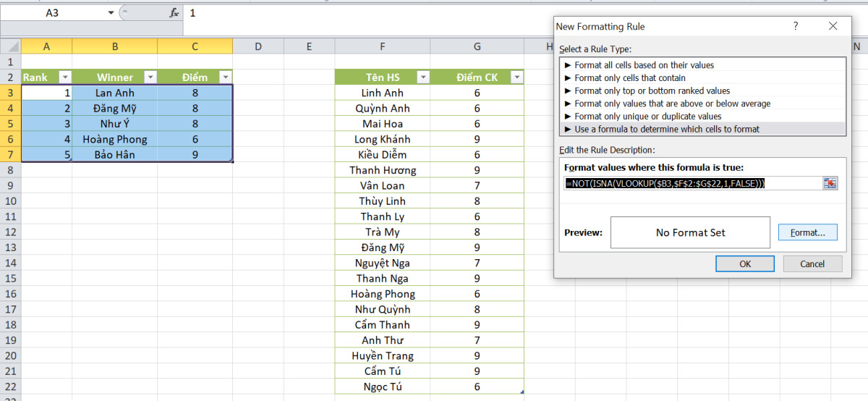Click cell containing 'Lan Anh'
Screen dimensions: 868x401
click(x=115, y=93)
